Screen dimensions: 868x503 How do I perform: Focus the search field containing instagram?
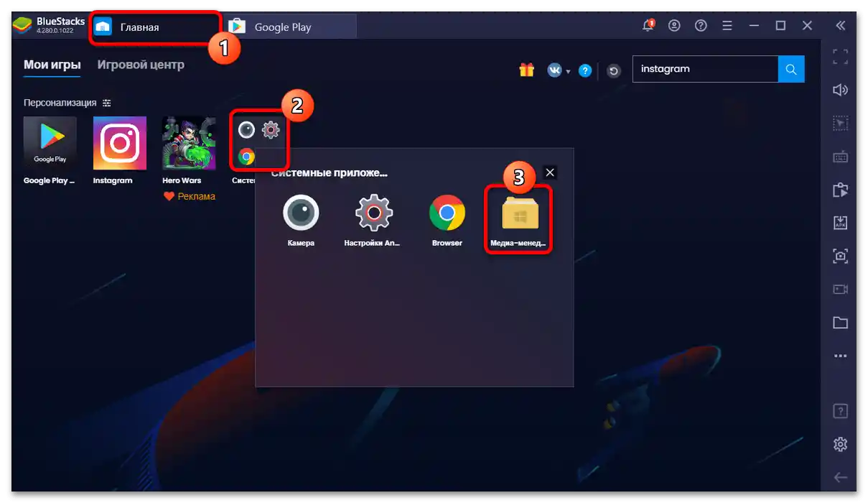click(705, 69)
